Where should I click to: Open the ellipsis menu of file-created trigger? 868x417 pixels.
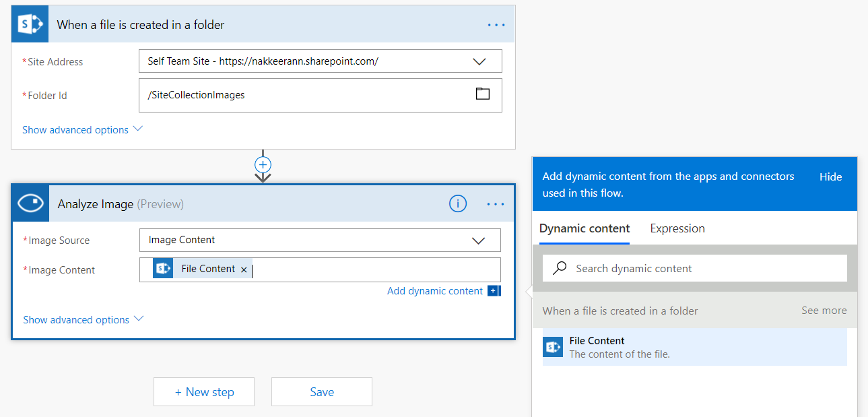point(496,25)
